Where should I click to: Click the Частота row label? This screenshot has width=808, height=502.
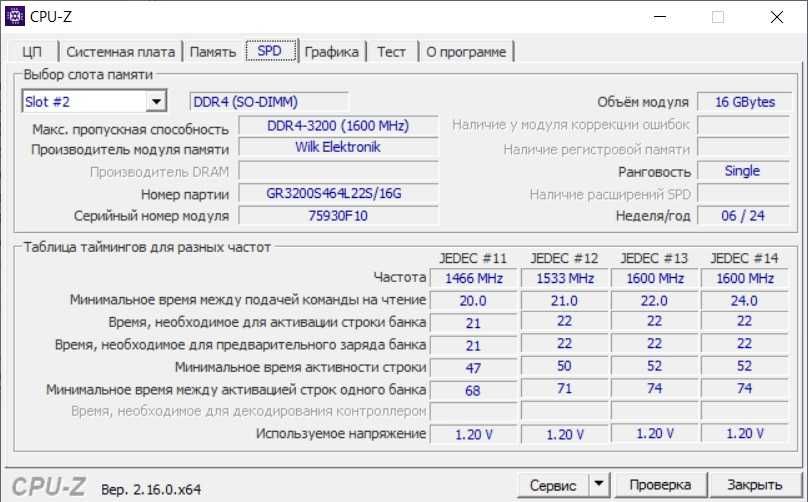[x=400, y=277]
